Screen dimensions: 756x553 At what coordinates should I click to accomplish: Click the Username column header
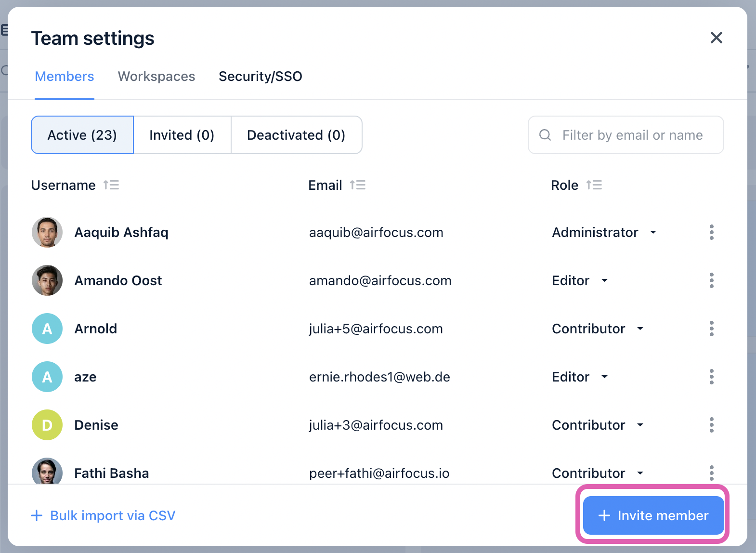pos(64,185)
